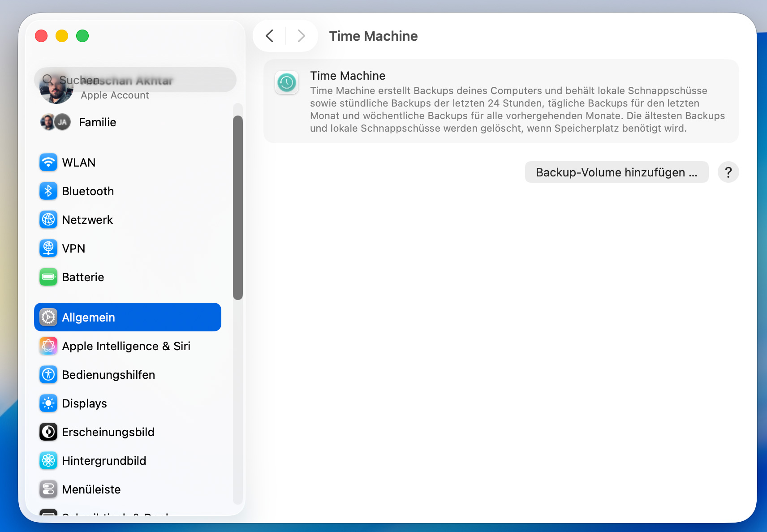Click the Netzwerk globe icon
The height and width of the screenshot is (532, 767).
(48, 220)
